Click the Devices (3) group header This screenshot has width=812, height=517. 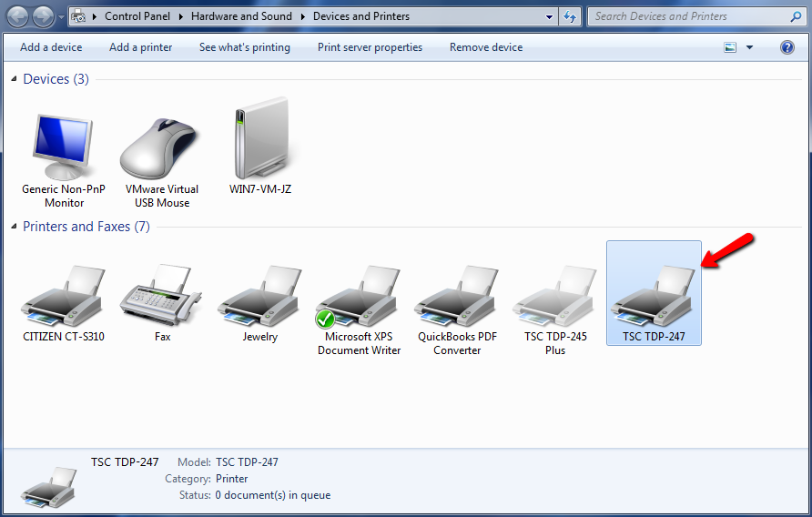pyautogui.click(x=56, y=79)
